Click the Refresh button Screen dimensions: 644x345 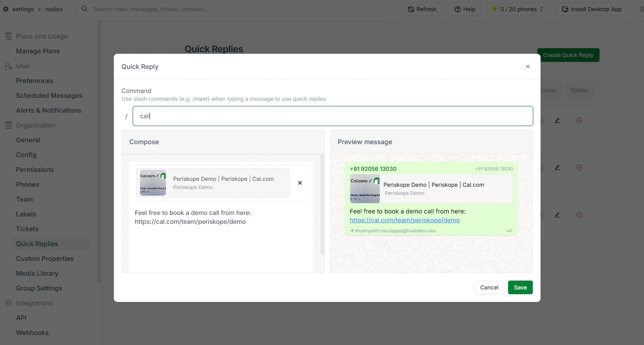point(422,9)
